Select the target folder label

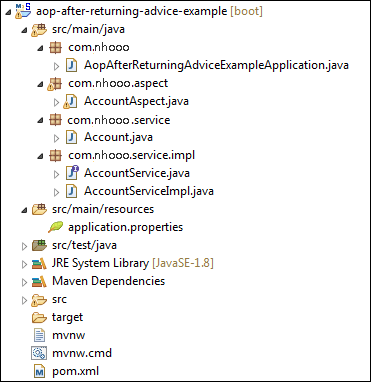(x=67, y=317)
